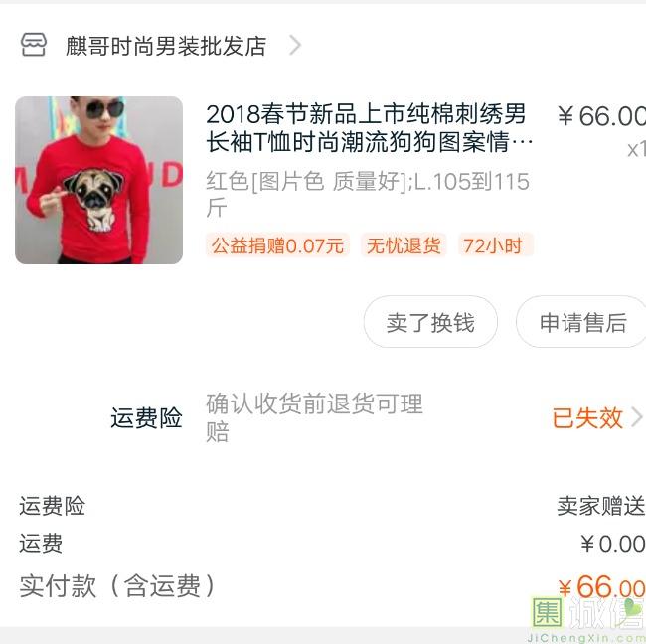646x644 pixels.
Task: Click the 集诚信 watermark logo
Action: [x=586, y=618]
